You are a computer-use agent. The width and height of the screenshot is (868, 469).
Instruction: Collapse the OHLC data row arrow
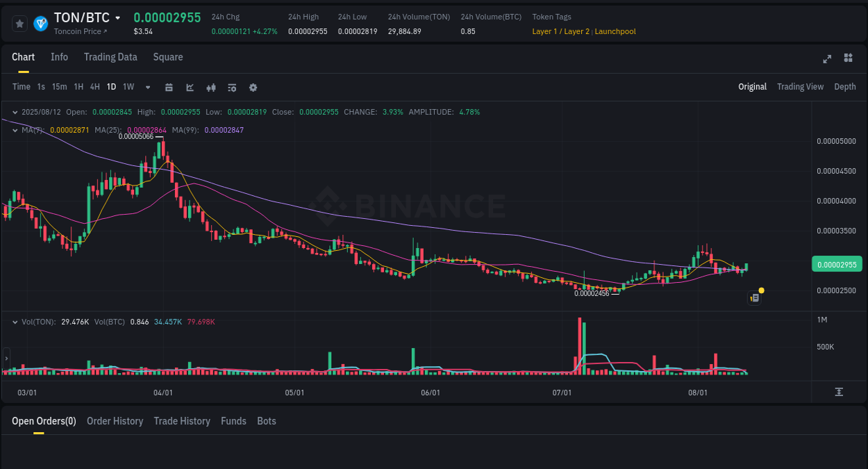[14, 112]
